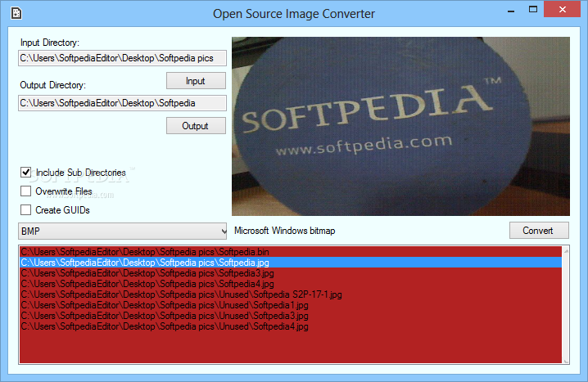Open the BMP output format dropdown
The width and height of the screenshot is (588, 382).
tap(123, 231)
